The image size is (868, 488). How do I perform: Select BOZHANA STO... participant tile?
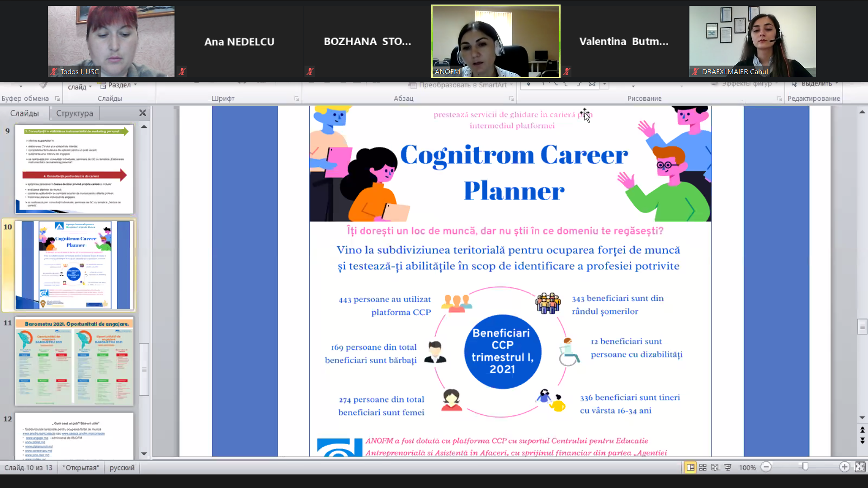(368, 41)
